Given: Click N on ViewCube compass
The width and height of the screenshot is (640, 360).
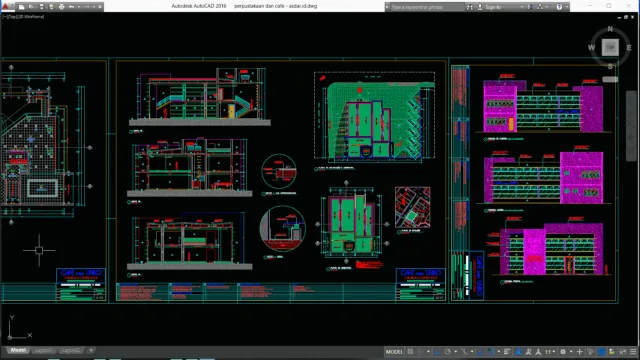Looking at the screenshot, I should 610,29.
